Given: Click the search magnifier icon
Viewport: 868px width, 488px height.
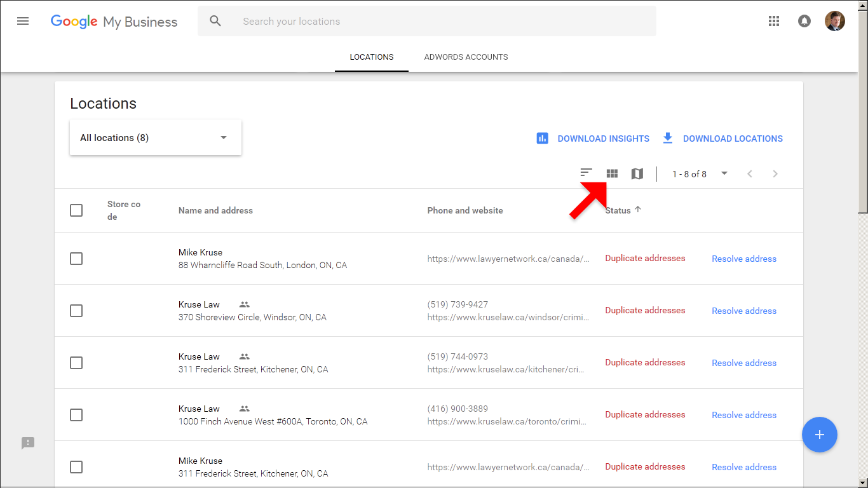Looking at the screenshot, I should coord(215,21).
